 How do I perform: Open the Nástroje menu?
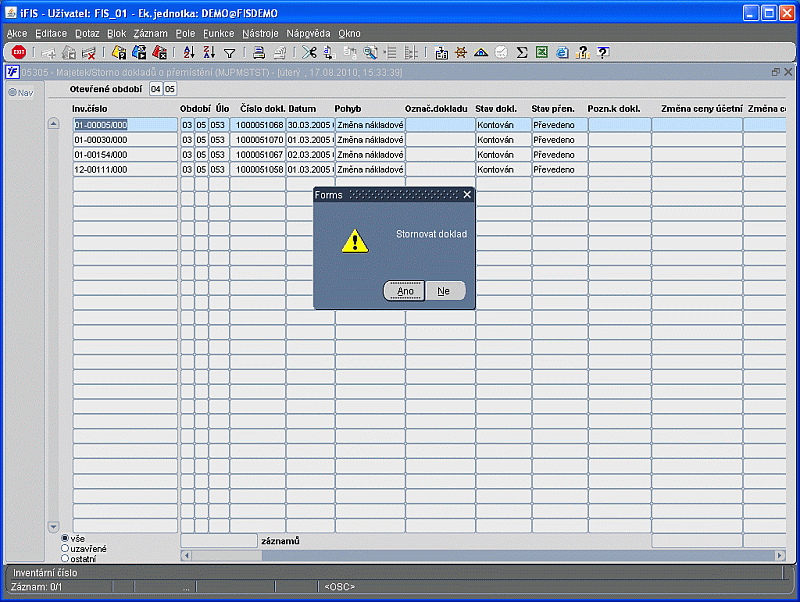[x=260, y=34]
